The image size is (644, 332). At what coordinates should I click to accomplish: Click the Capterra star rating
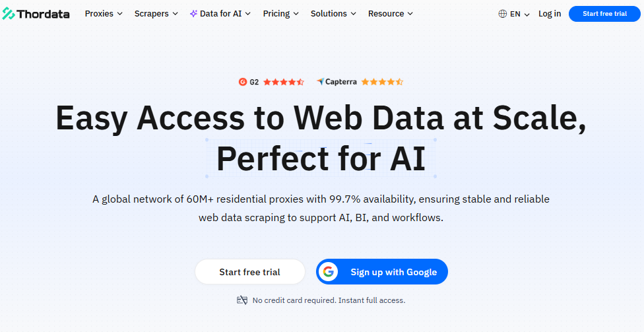click(382, 82)
